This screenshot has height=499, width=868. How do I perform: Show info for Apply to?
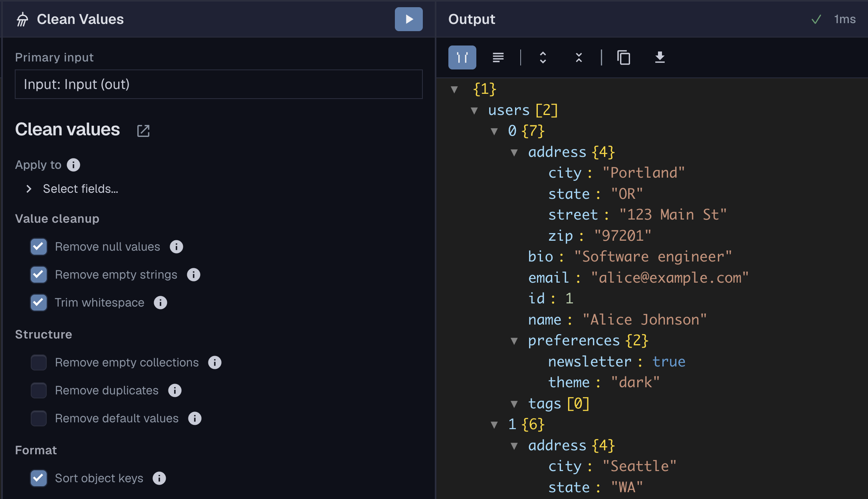[73, 165]
